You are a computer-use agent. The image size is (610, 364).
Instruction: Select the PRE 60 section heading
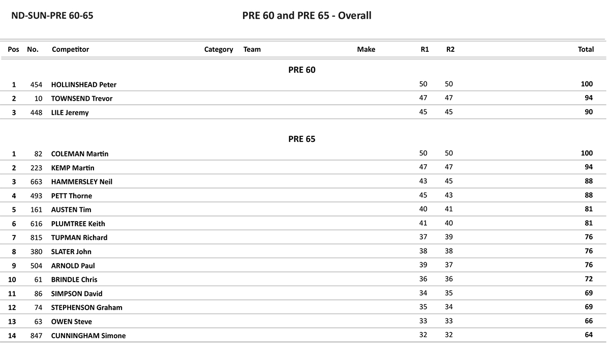[x=302, y=70]
